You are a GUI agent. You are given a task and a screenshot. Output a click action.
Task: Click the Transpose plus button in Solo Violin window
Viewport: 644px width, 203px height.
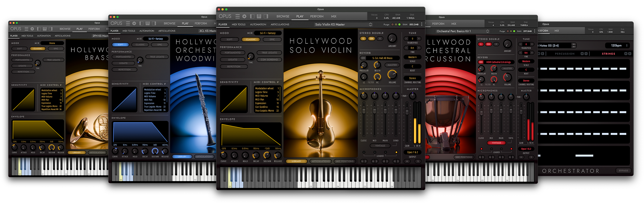click(419, 39)
